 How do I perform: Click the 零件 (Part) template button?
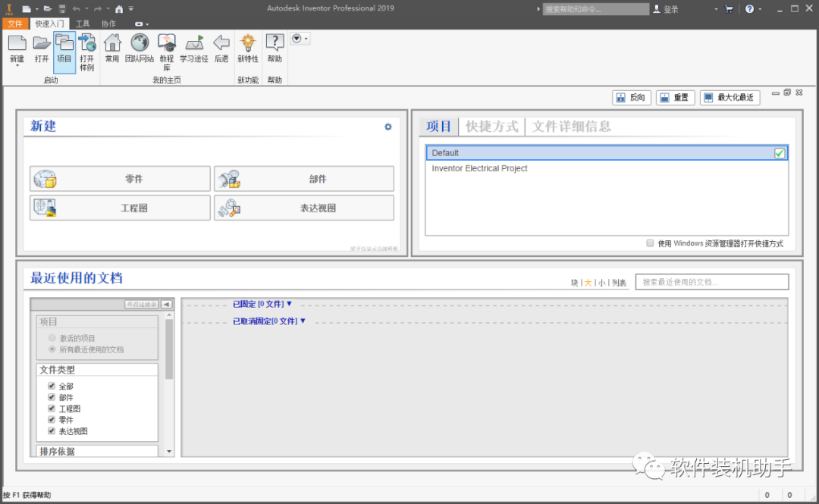(x=120, y=179)
